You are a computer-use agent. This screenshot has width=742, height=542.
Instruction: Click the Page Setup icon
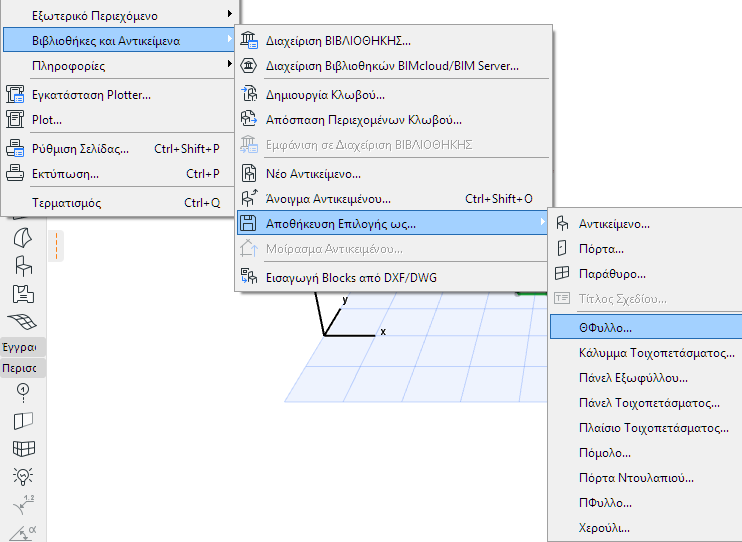click(15, 148)
